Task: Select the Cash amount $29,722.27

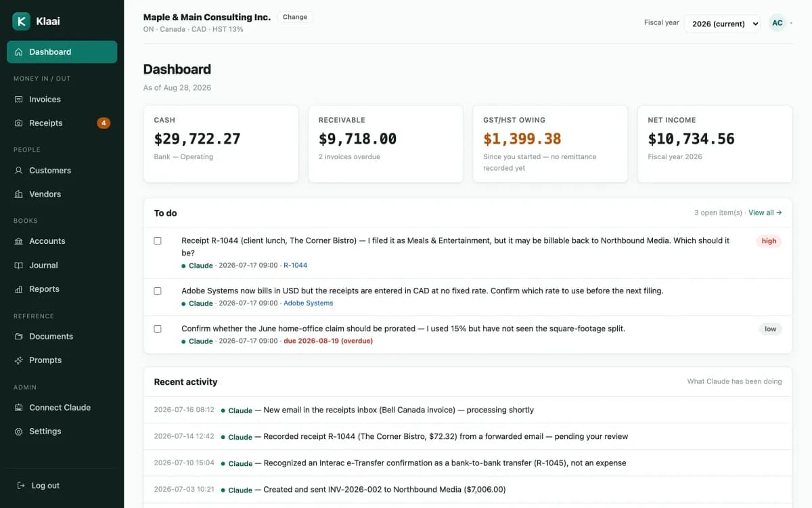Action: click(x=198, y=139)
